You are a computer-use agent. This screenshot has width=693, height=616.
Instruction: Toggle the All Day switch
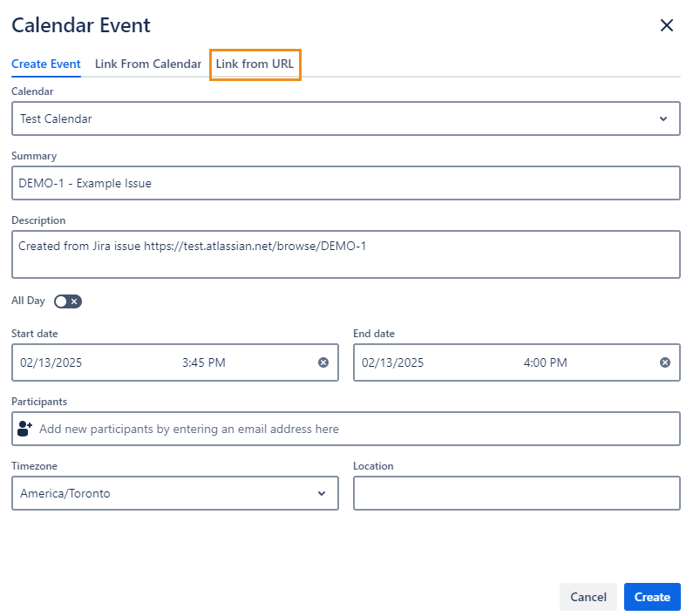(67, 301)
